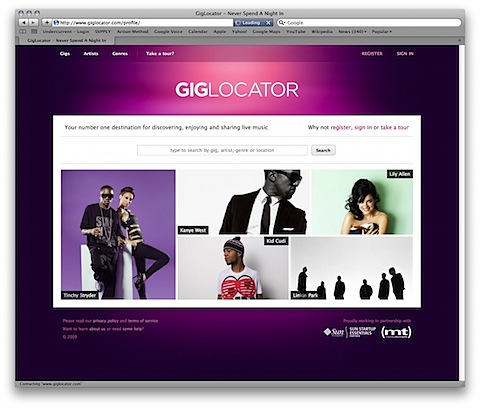
Task: Show Top Sites grid icon
Action: point(34,32)
